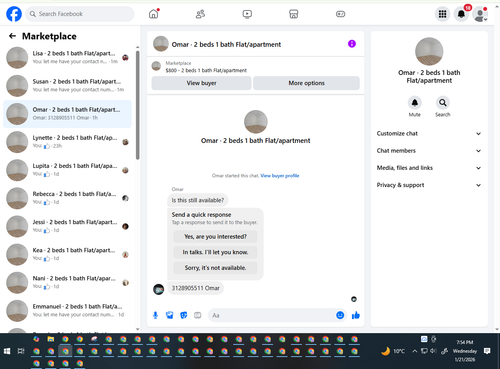Open Emmanuel's conversation in the list

[67, 311]
